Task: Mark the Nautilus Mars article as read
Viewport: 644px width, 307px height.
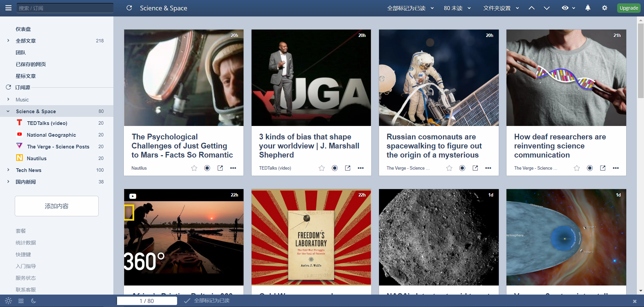Action: pos(207,168)
